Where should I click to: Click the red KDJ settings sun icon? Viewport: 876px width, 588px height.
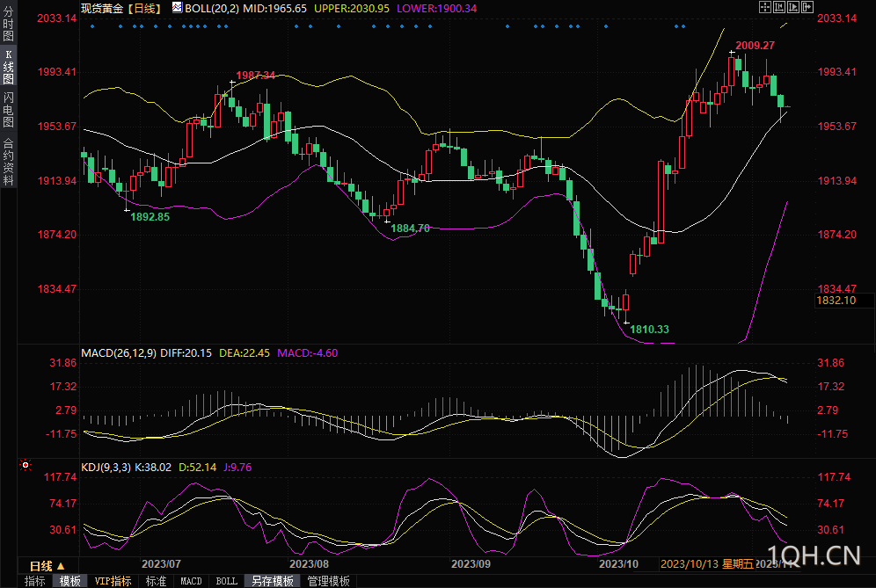[x=26, y=464]
